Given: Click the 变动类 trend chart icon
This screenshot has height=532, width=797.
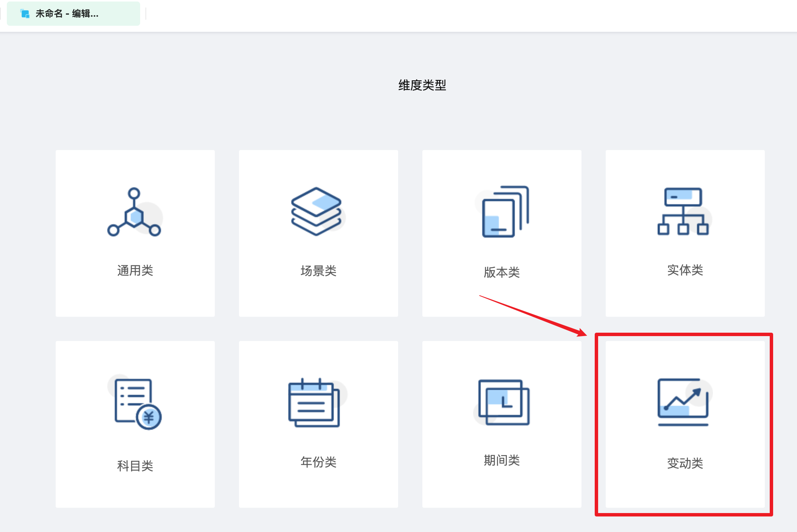Looking at the screenshot, I should (x=684, y=402).
